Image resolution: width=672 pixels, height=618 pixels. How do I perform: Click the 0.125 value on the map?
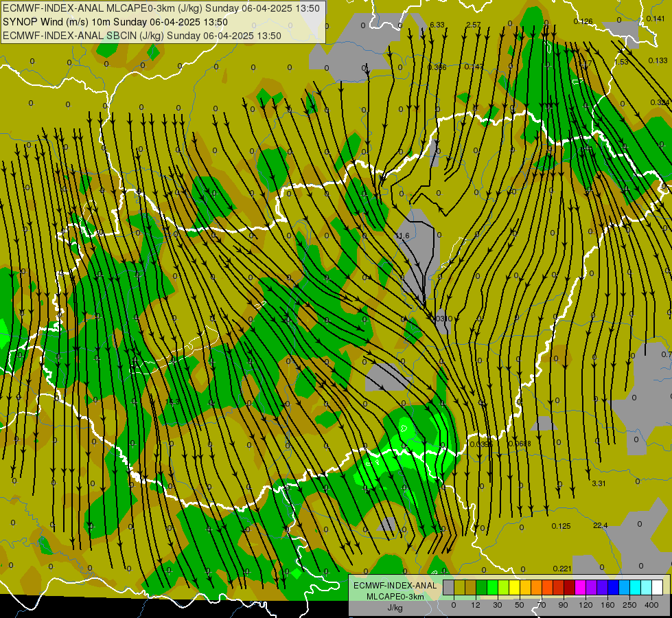click(x=561, y=526)
